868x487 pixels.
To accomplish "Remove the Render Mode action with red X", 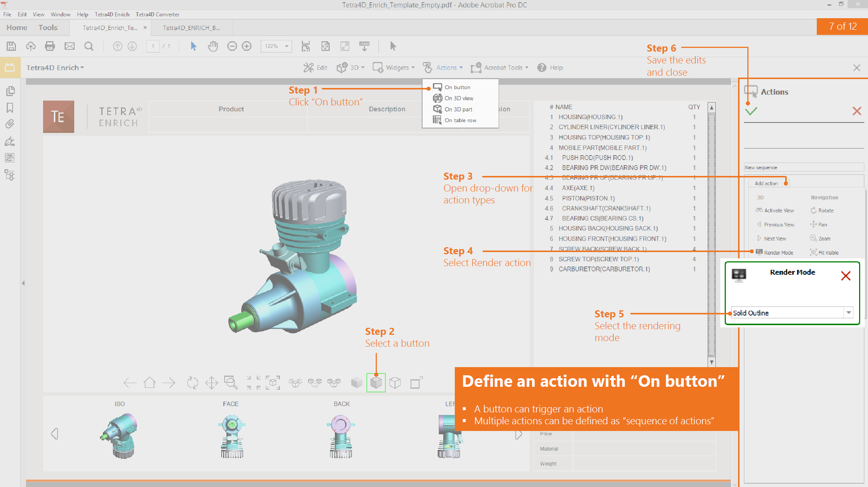I will (846, 276).
